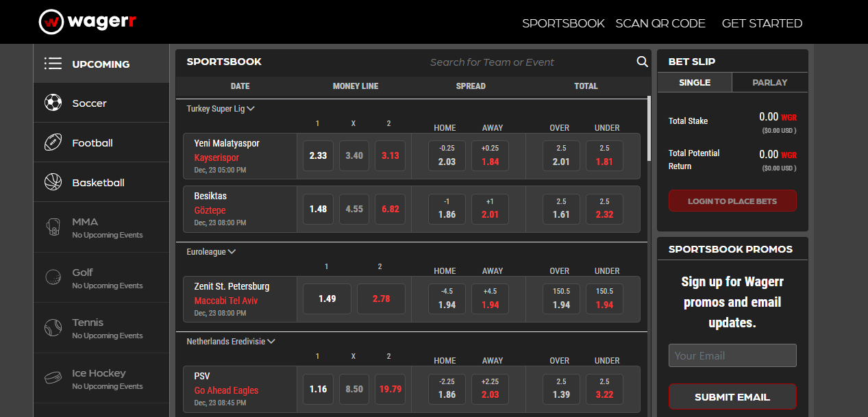The height and width of the screenshot is (417, 868).
Task: Select over 150.5 total at 1.94
Action: tap(561, 299)
